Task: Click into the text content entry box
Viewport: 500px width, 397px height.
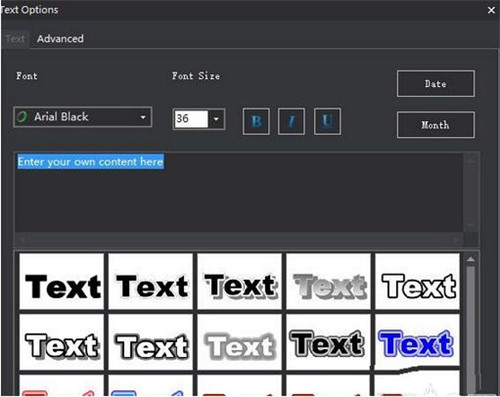Action: click(239, 192)
